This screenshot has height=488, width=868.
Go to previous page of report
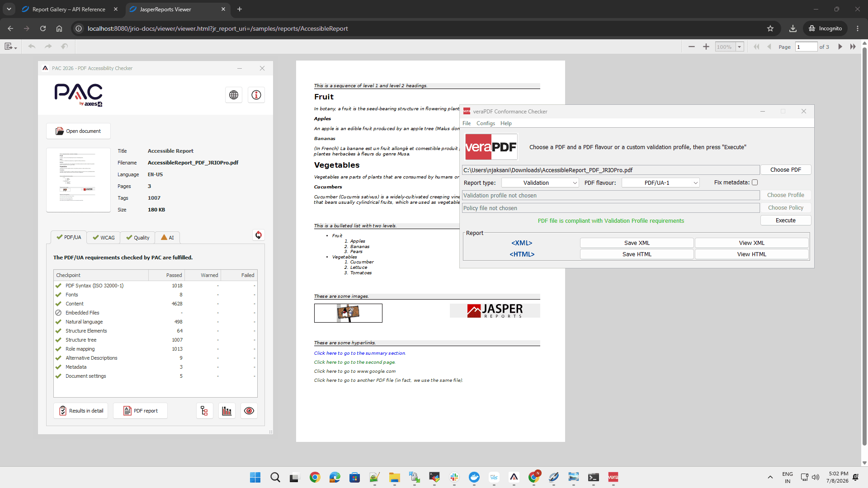[769, 47]
